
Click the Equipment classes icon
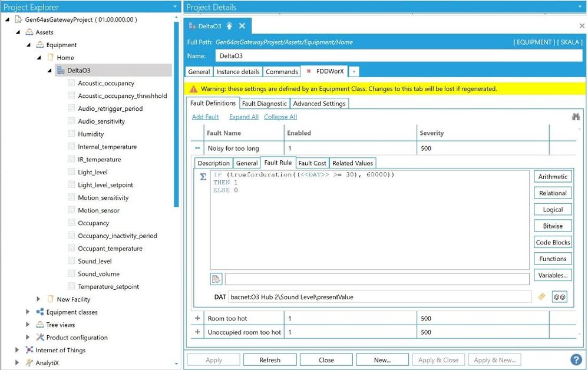[x=39, y=312]
